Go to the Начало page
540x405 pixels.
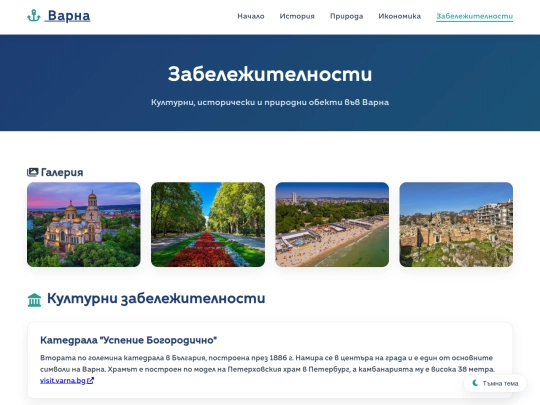pyautogui.click(x=251, y=16)
